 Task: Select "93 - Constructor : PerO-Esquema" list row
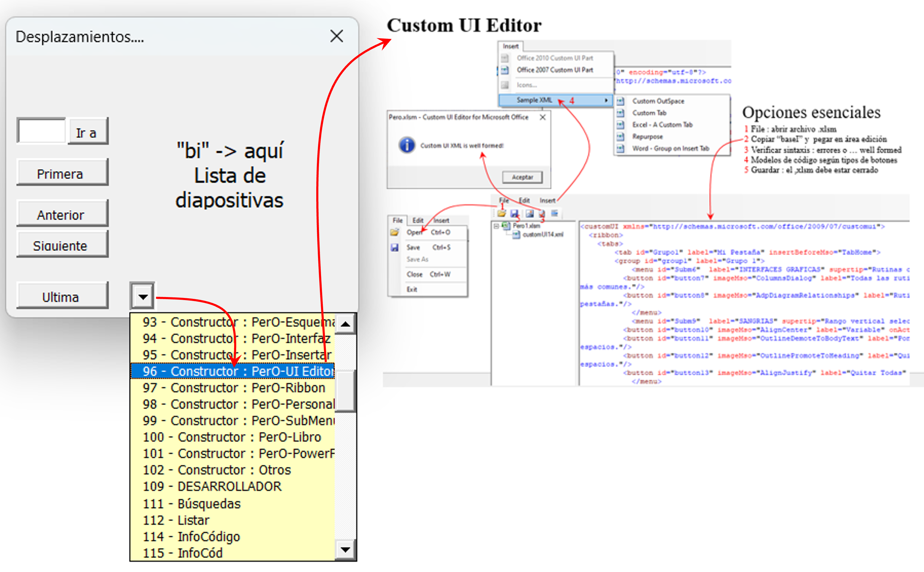(x=233, y=322)
